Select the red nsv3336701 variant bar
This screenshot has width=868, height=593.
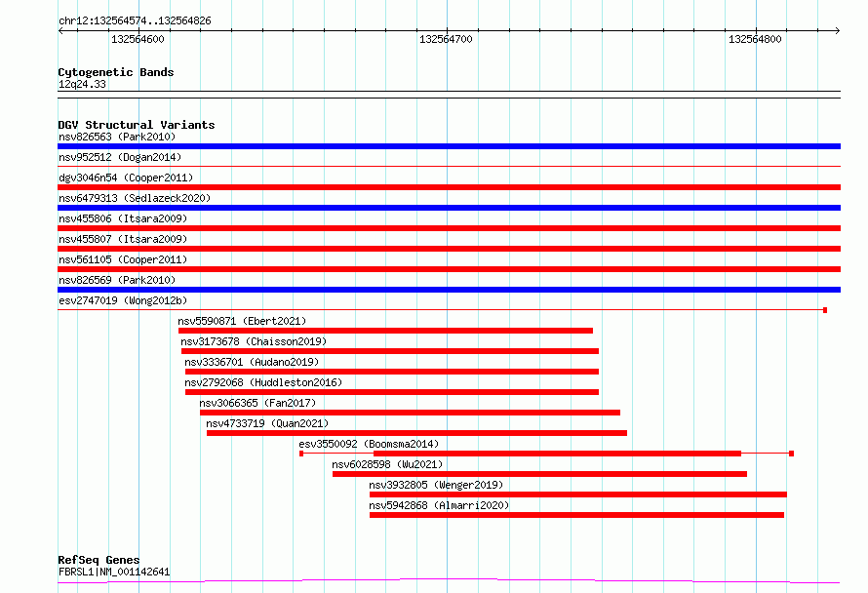[392, 372]
